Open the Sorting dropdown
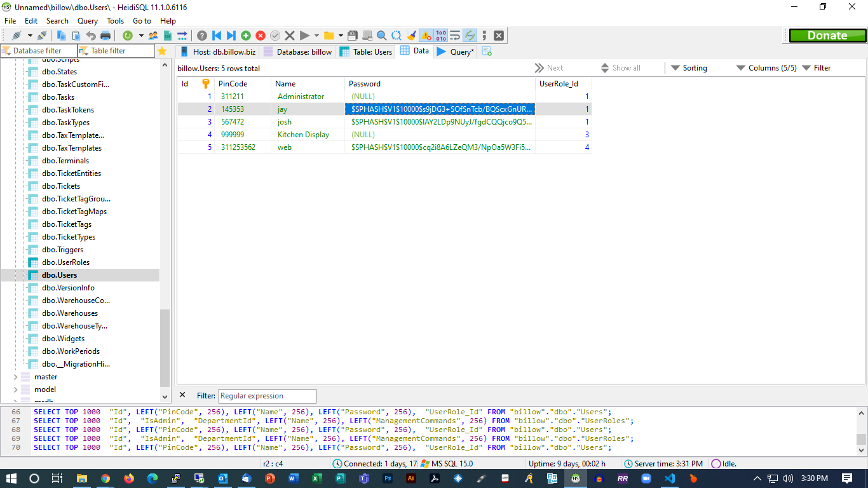868x488 pixels. pos(689,68)
